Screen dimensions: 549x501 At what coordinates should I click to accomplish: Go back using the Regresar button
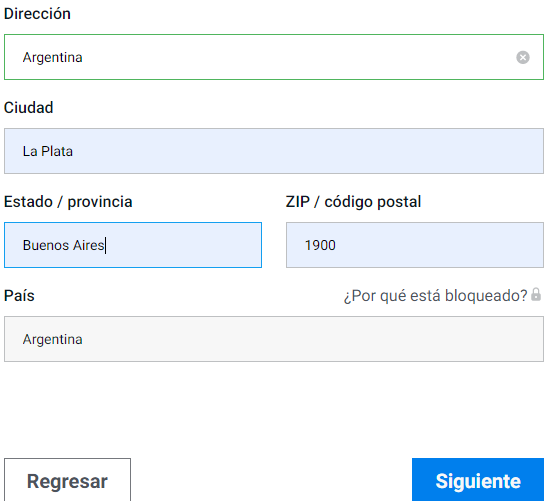[68, 480]
